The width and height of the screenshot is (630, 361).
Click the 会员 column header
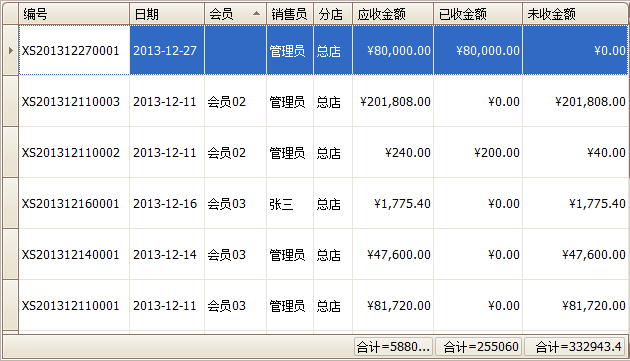tap(235, 14)
